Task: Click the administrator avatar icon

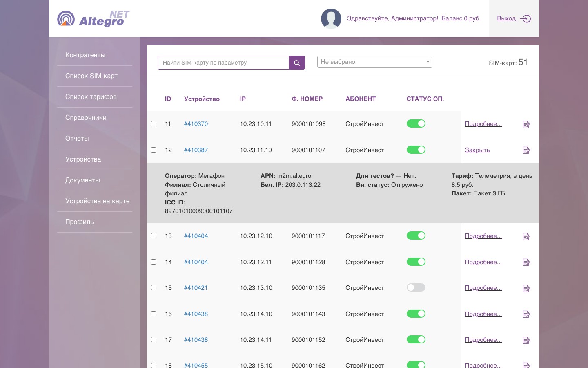Action: (331, 18)
